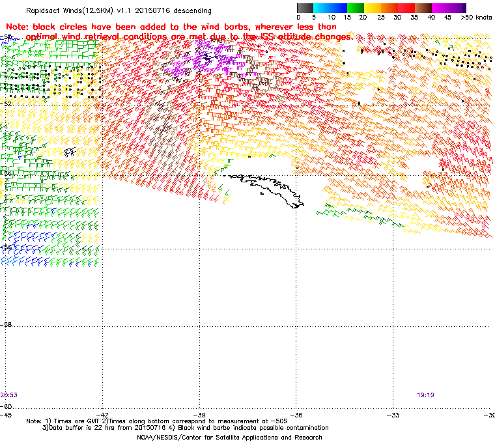Click the '40' legend scale label
495x448 pixels.
click(x=431, y=18)
